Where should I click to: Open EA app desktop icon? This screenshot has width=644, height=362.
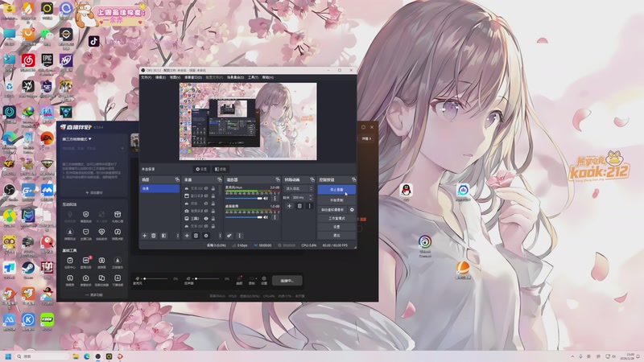pyautogui.click(x=47, y=138)
